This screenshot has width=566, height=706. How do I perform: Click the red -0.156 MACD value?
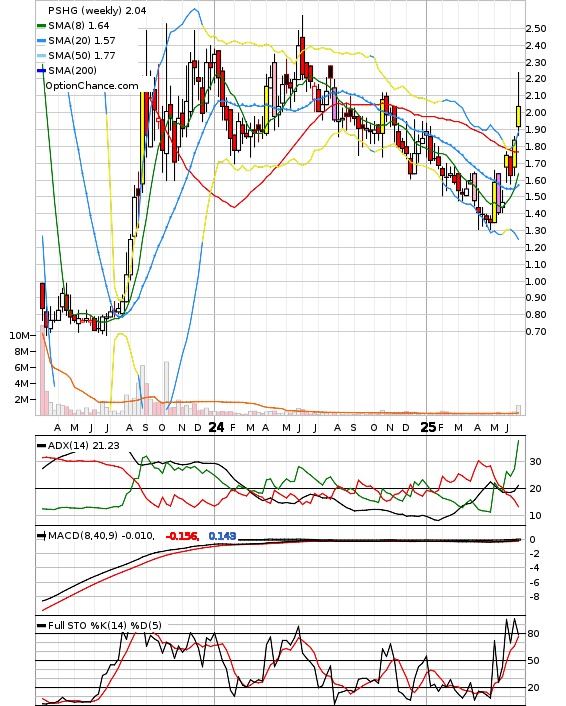[182, 536]
